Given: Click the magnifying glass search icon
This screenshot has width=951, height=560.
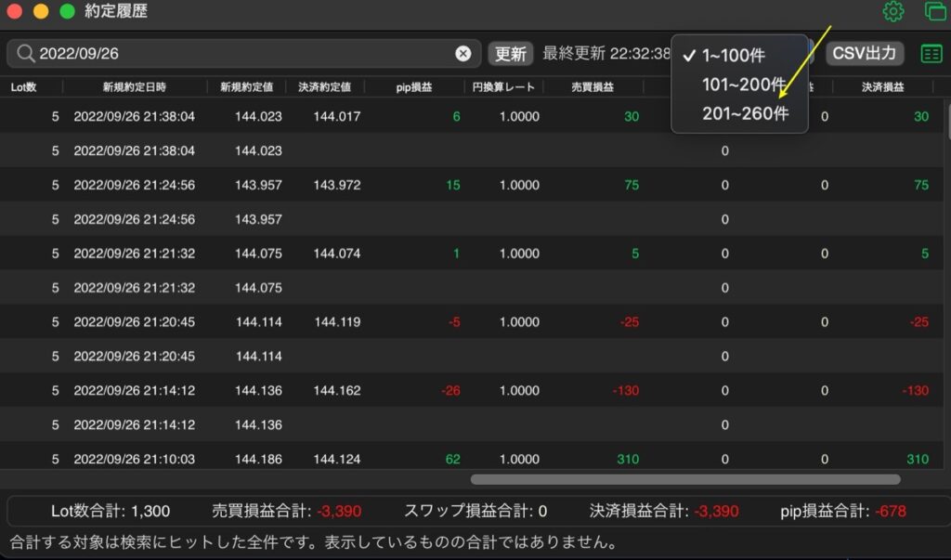Looking at the screenshot, I should 25,53.
